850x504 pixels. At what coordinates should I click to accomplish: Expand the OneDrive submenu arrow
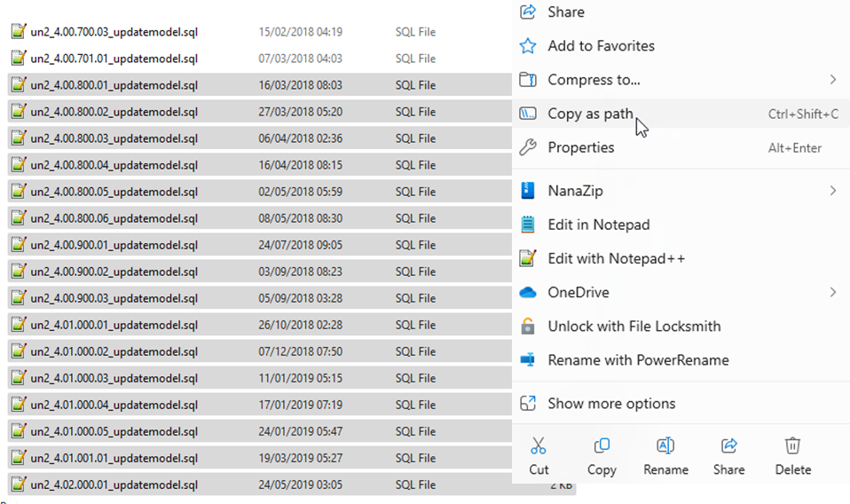[x=832, y=293]
